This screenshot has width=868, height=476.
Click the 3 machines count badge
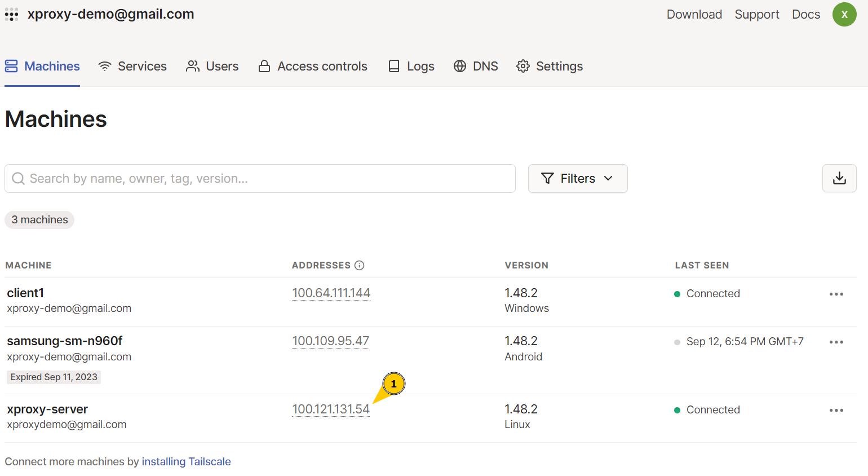[x=39, y=219]
